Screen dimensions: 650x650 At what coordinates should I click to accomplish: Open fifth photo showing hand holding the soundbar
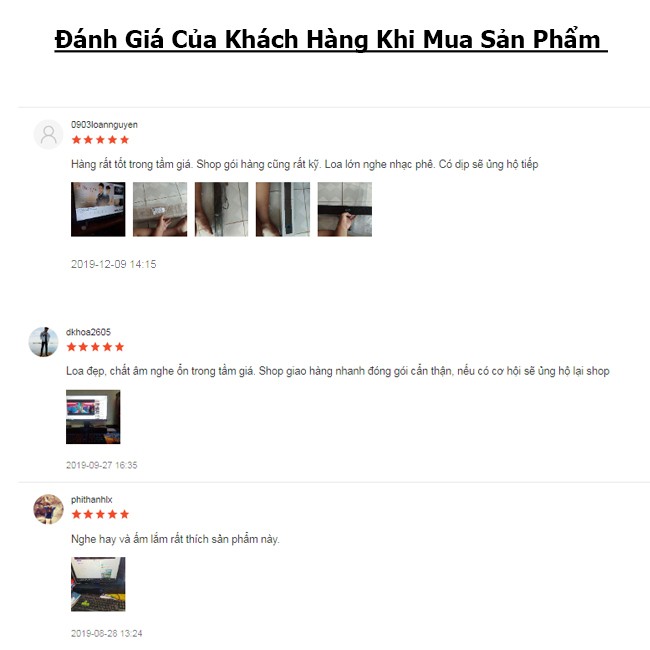(344, 209)
